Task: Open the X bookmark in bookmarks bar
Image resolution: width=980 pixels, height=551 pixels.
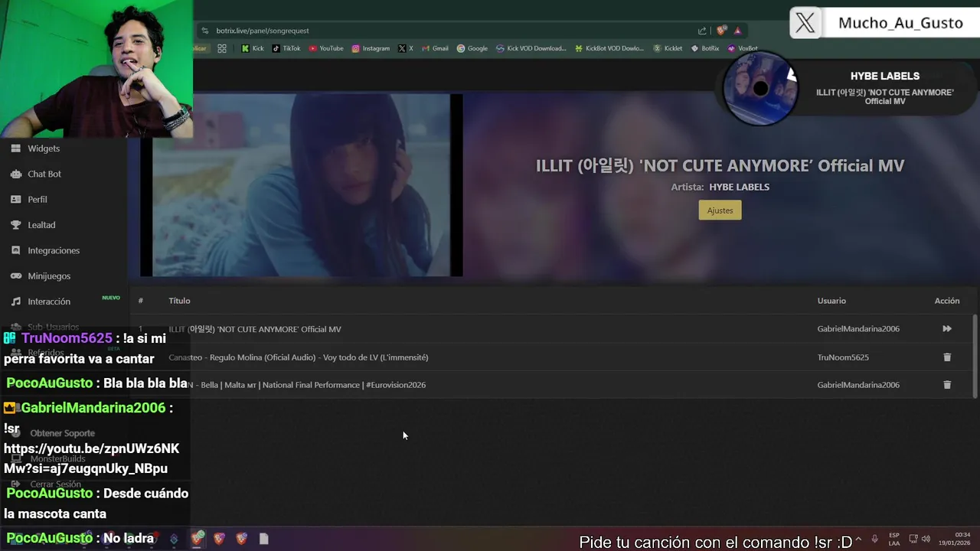Action: coord(406,48)
